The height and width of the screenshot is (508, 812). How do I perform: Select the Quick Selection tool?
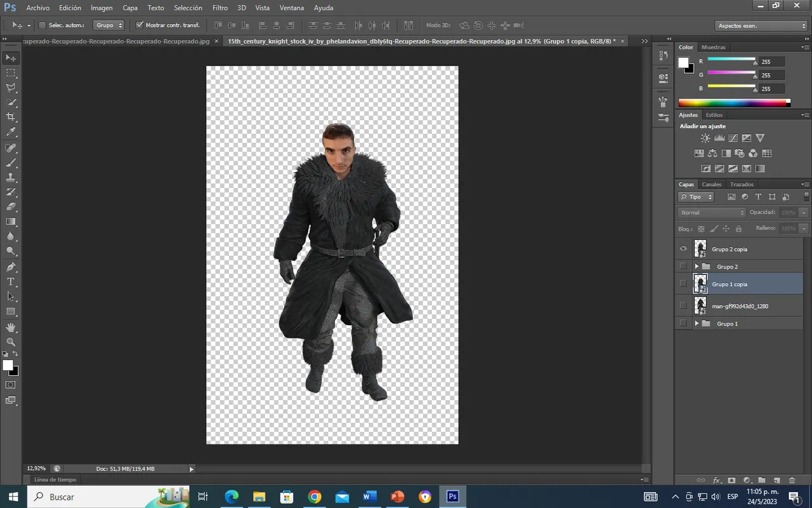(x=11, y=102)
